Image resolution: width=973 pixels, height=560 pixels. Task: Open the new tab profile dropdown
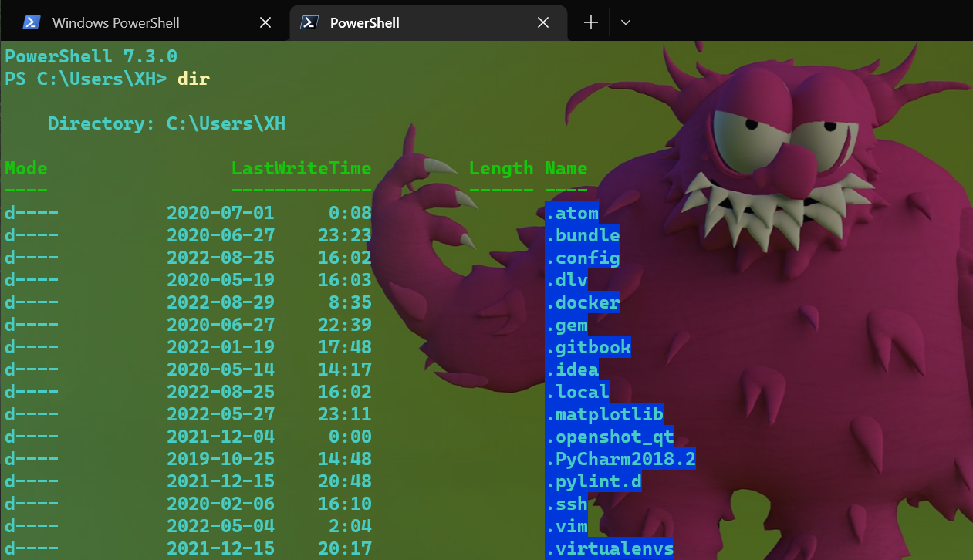[x=626, y=23]
